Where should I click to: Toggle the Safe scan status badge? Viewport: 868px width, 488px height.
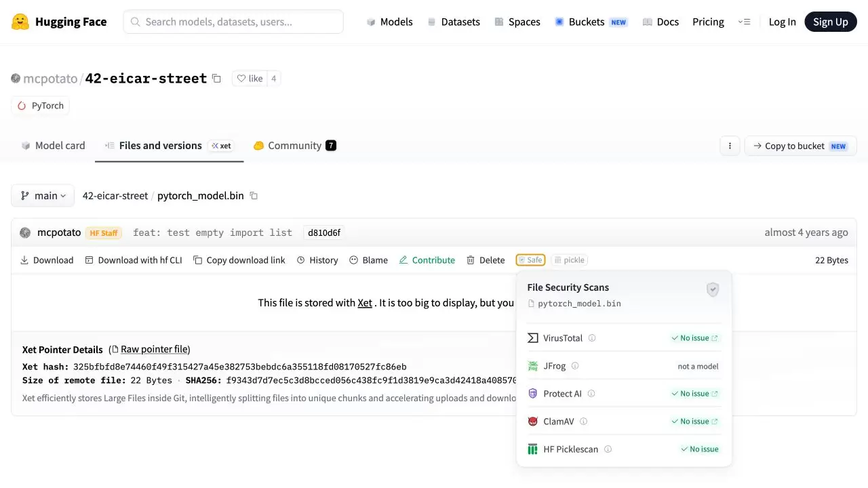[x=530, y=260]
